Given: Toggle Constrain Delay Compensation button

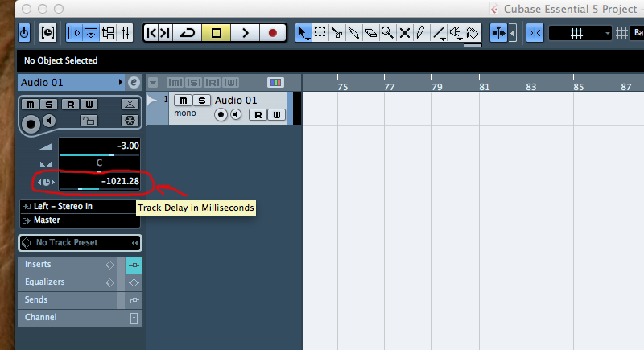Looking at the screenshot, I should pos(47,33).
